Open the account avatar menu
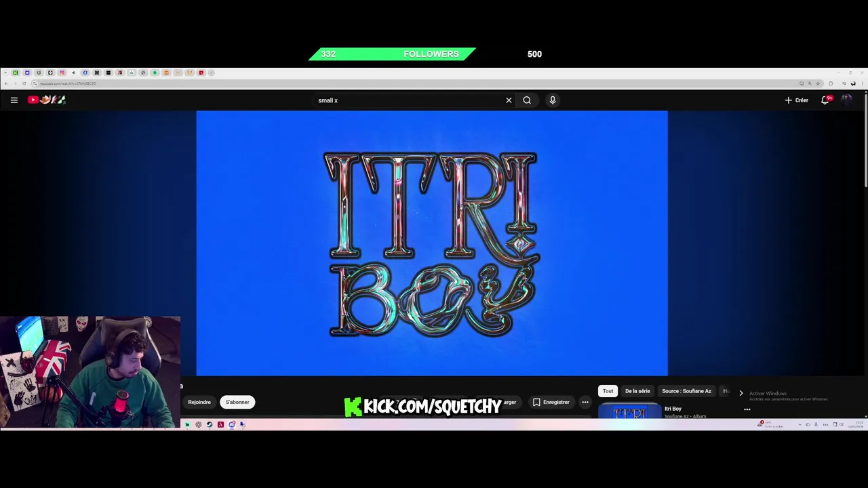The width and height of the screenshot is (868, 488). tap(846, 100)
